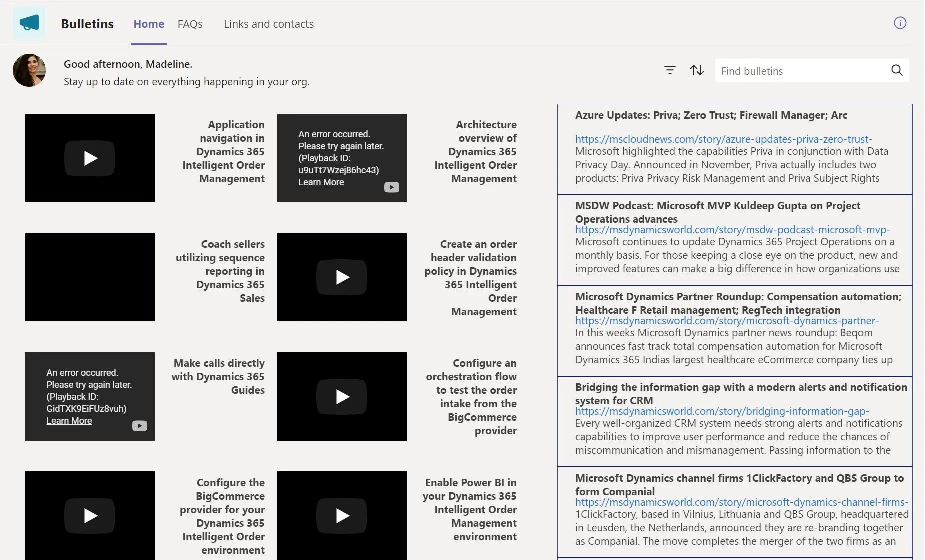This screenshot has width=925, height=560.
Task: Open the bridging-information-gap story link
Action: [722, 411]
